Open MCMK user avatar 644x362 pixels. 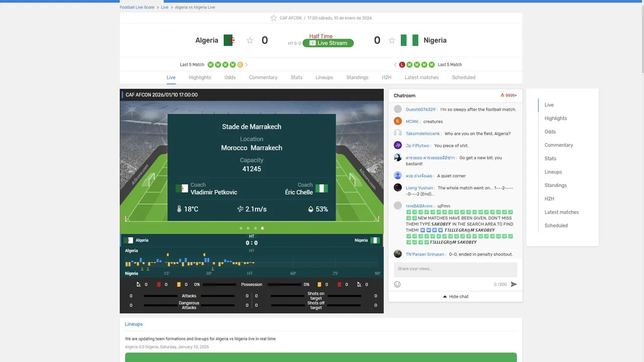398,121
